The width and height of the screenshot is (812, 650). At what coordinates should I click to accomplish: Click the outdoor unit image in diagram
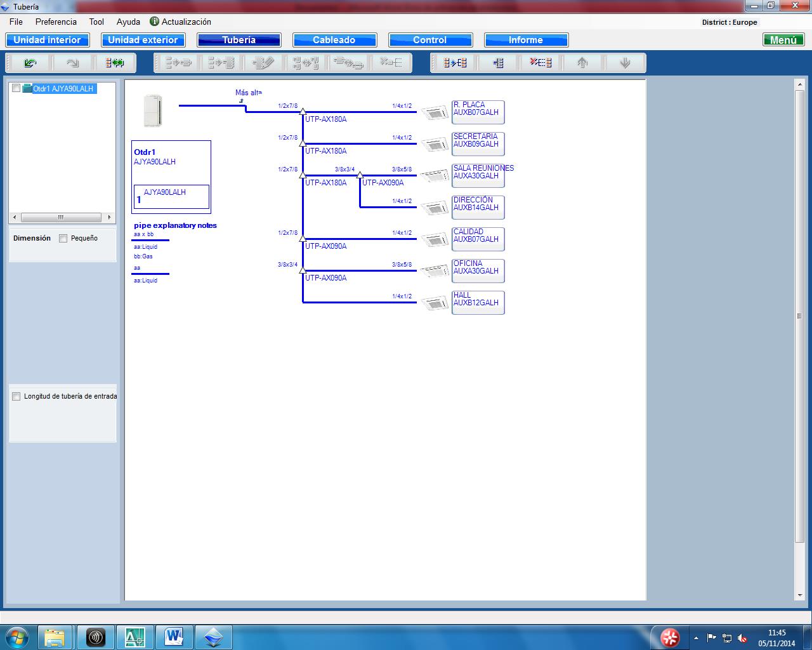[x=153, y=110]
